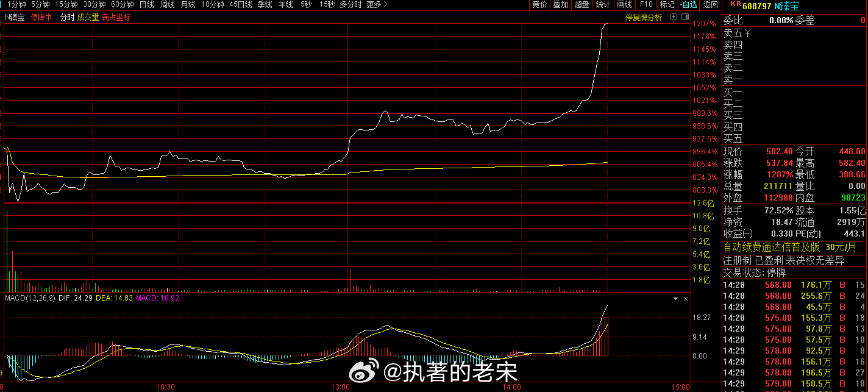Open the 统计 statistics button
This screenshot has width=868, height=392.
(x=603, y=4)
